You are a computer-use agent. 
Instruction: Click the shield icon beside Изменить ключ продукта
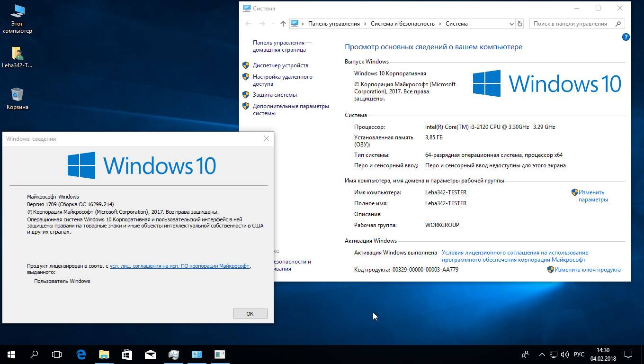[551, 270]
